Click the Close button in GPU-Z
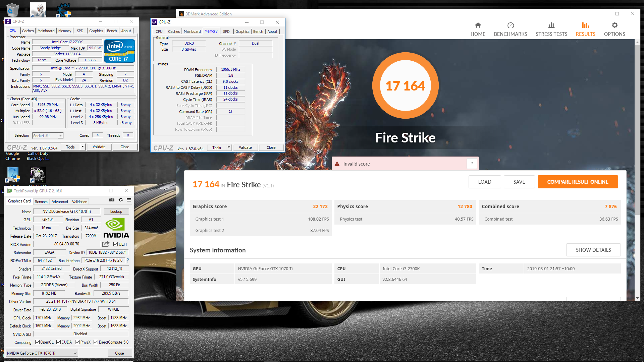 point(119,353)
